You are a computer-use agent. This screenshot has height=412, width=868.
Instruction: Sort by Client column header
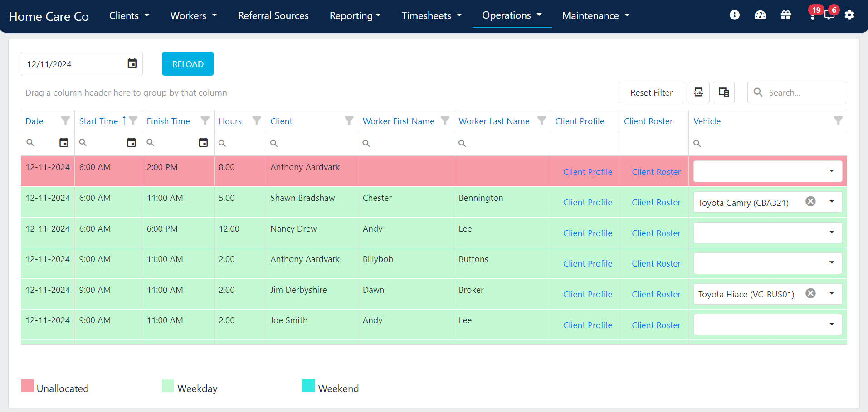pyautogui.click(x=281, y=121)
